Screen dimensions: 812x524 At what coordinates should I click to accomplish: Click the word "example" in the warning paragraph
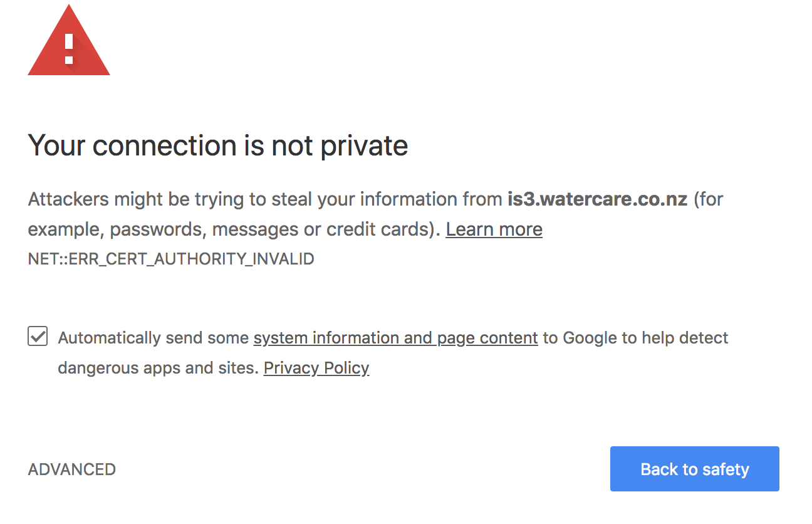coord(65,229)
